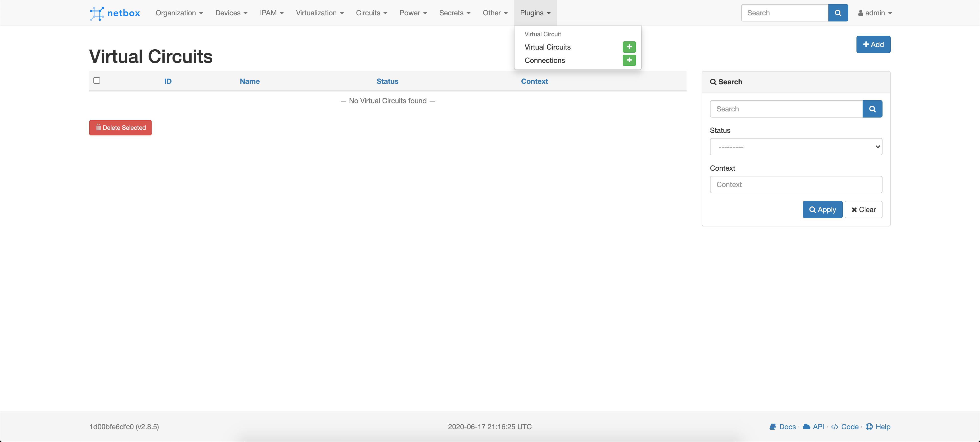980x442 pixels.
Task: Open the Help lifebuoy icon link
Action: [x=869, y=426]
